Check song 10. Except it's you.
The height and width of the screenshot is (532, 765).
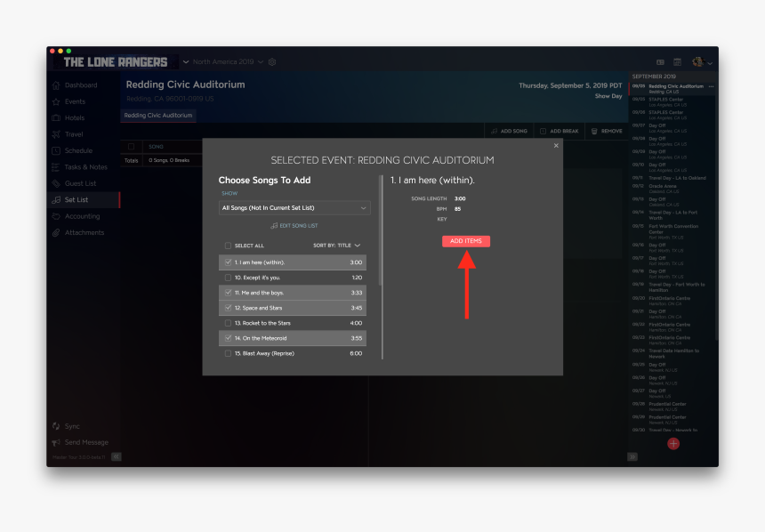pyautogui.click(x=228, y=278)
